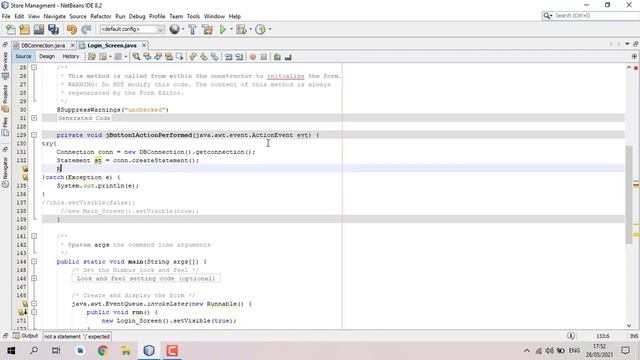Open the Navigate menu

(x=55, y=16)
